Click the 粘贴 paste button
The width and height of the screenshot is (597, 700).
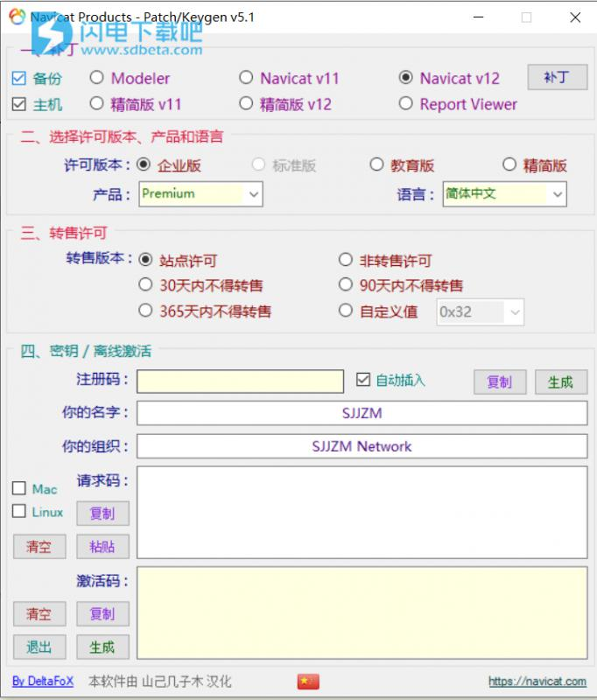click(102, 546)
